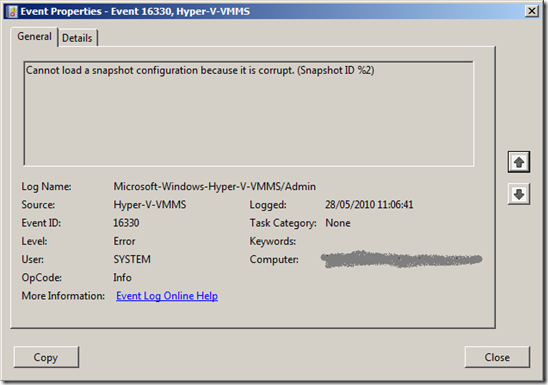
Task: Select the Log Name value 'Microsoft-Windows-Hyper-V-VMMS/Admin'
Action: [x=215, y=187]
